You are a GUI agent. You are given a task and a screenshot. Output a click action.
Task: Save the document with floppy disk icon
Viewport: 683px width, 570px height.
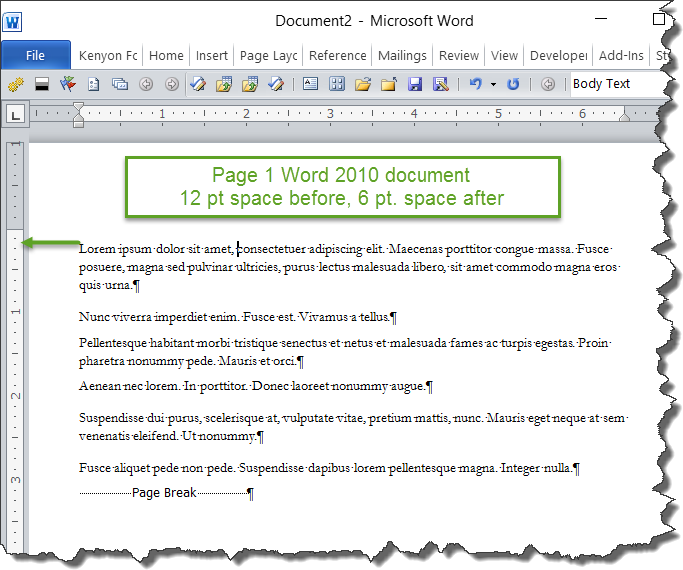[x=415, y=84]
